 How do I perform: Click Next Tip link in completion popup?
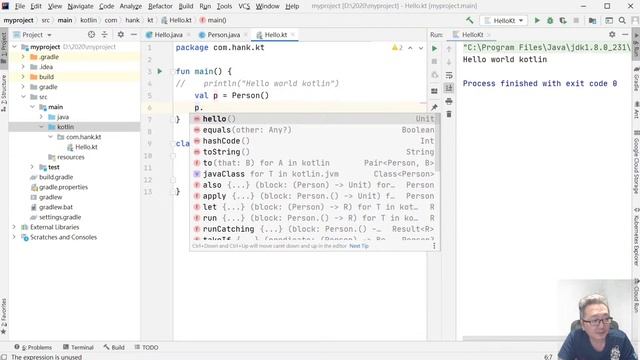359,246
